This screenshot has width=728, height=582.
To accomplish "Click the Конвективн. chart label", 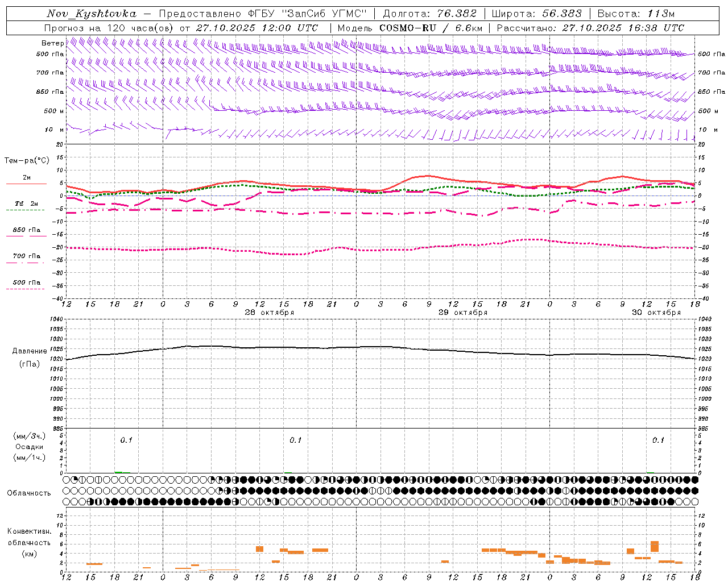I will coord(29,531).
